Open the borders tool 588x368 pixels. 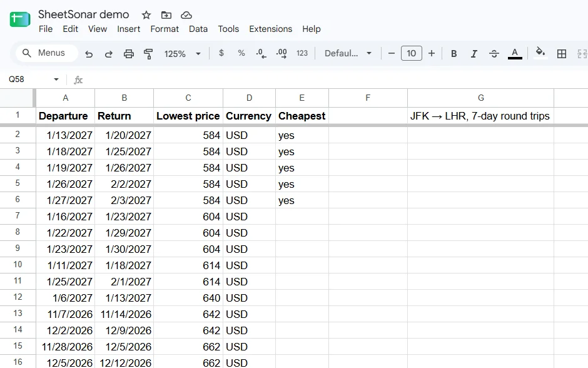point(562,54)
